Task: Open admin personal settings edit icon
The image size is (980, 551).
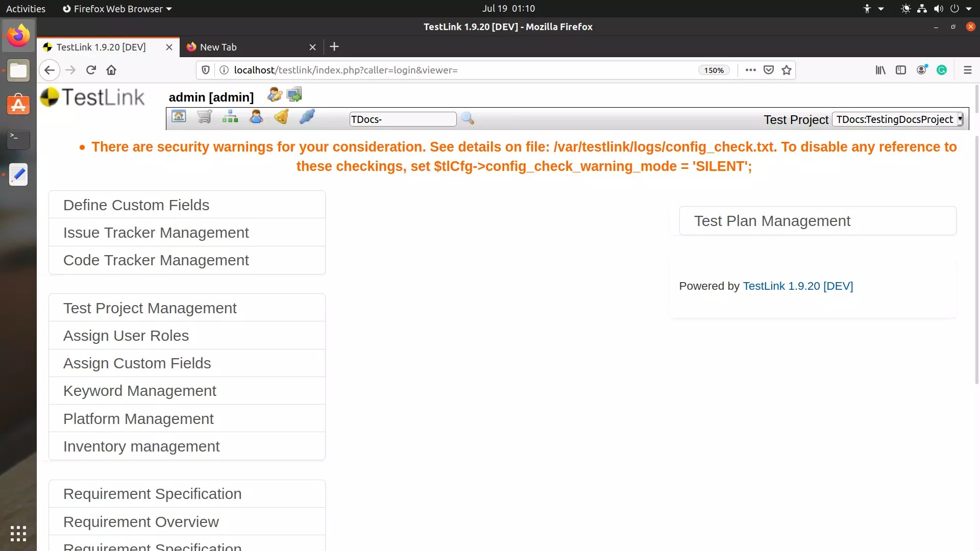Action: (x=274, y=94)
